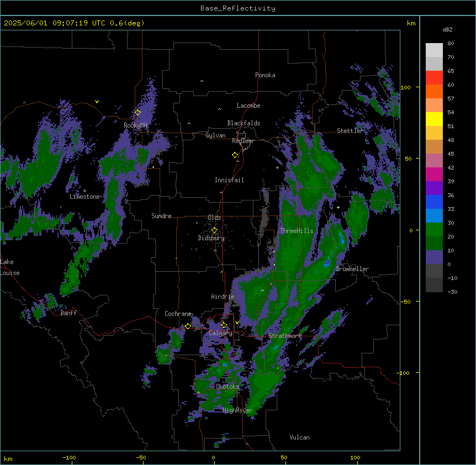
Task: Click the asterisk marker east of Innisfail
Action: [x=277, y=167]
